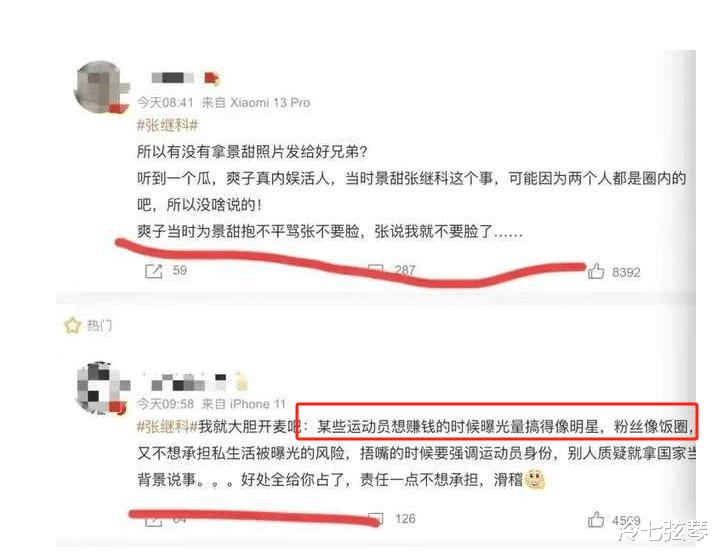Click the red badge beside first username
The width and height of the screenshot is (720, 557).
tap(211, 79)
